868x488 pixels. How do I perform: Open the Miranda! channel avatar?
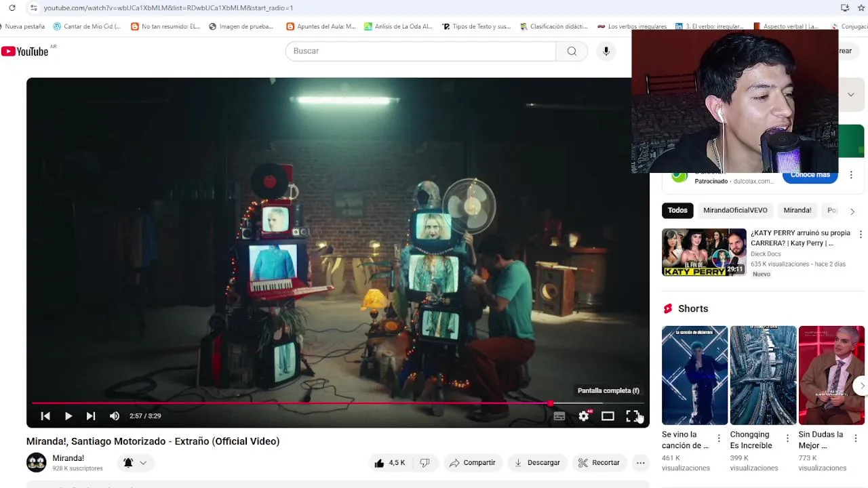pyautogui.click(x=37, y=462)
